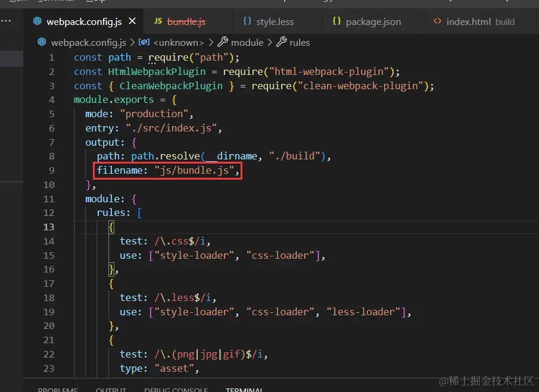Image resolution: width=539 pixels, height=392 pixels.
Task: Select the TERMINAL panel tab
Action: coord(244,389)
